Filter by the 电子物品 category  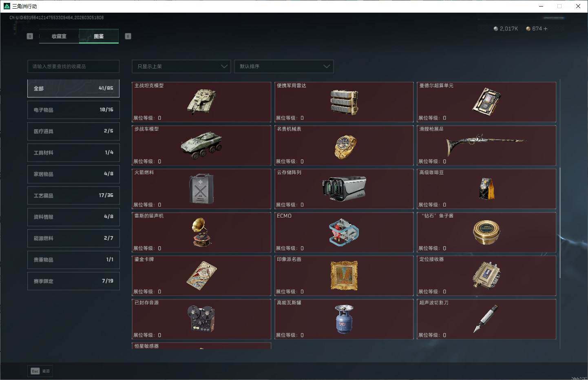coord(73,110)
